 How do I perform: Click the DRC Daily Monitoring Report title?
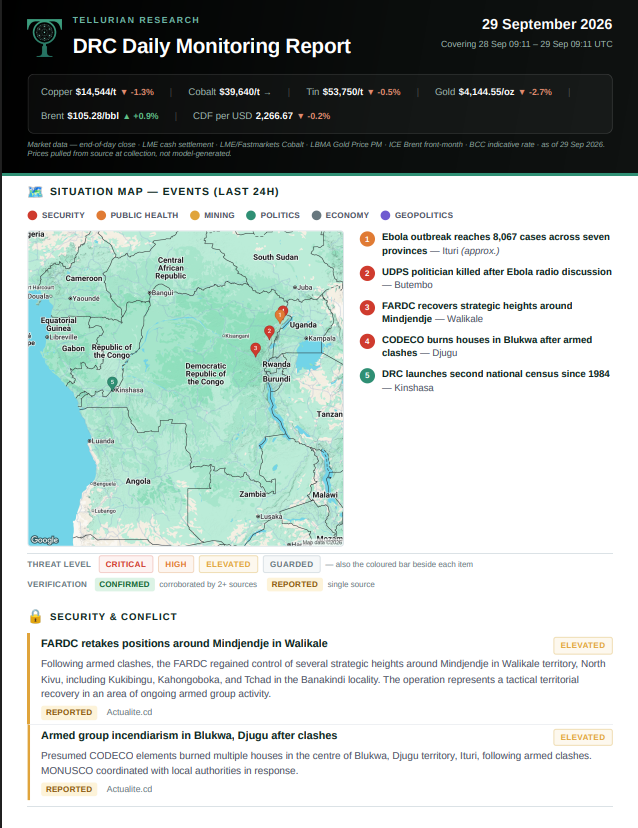[212, 46]
